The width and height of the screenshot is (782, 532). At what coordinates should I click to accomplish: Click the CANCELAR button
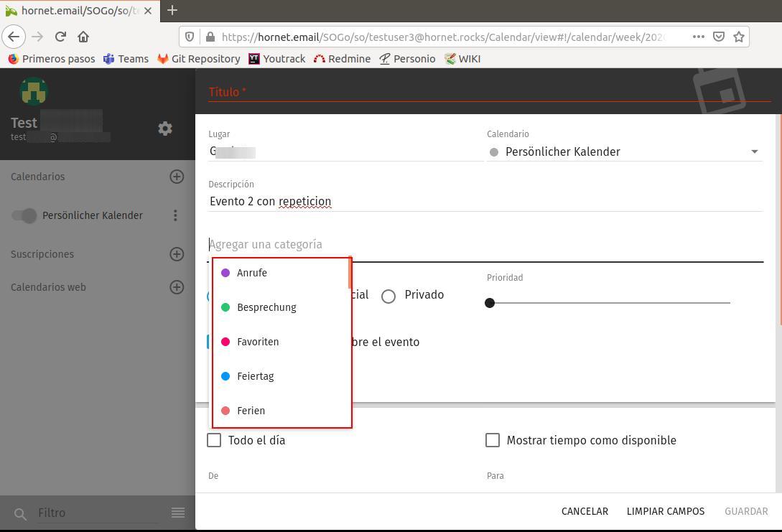tap(585, 511)
